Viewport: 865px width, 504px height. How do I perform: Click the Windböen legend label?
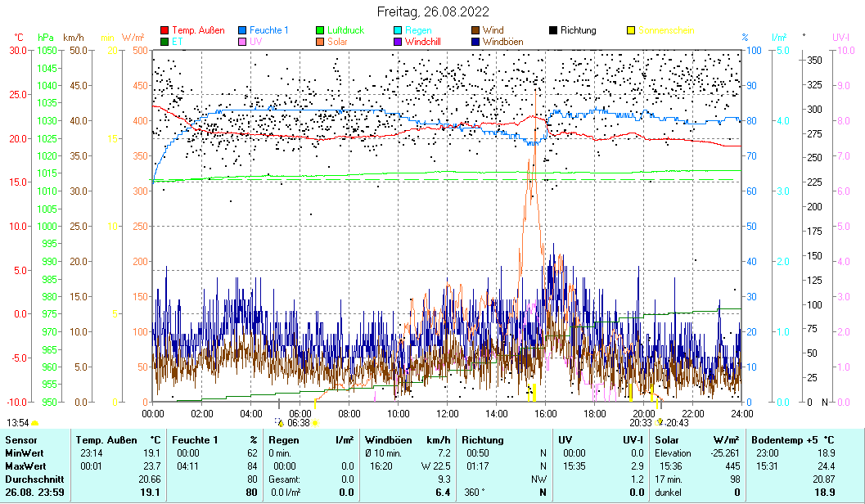[x=505, y=41]
